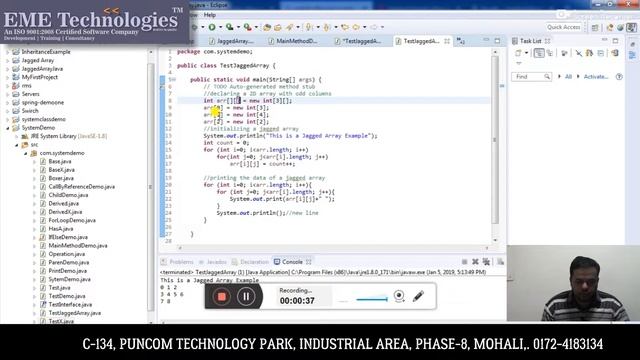
Task: Close the active TestJaggedA... editor tab
Action: 447,41
